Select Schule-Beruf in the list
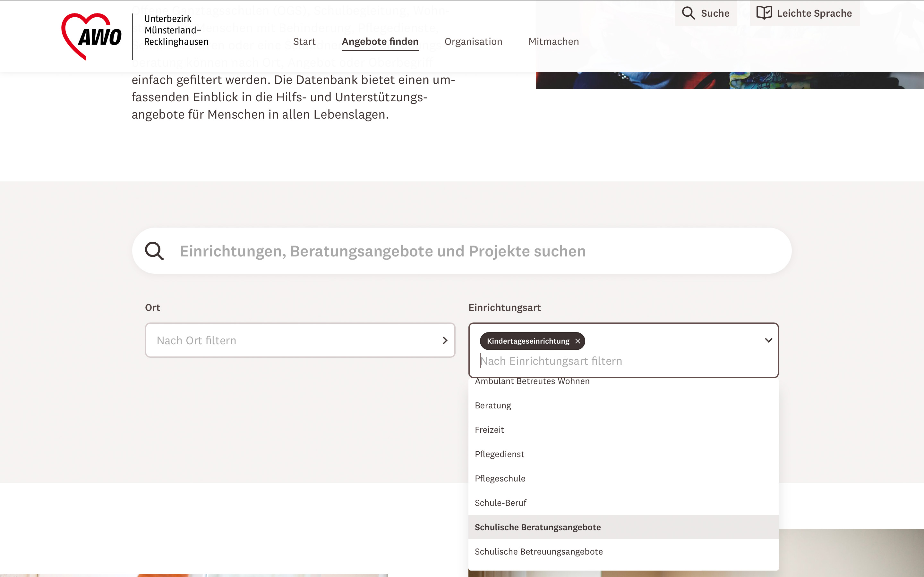Image resolution: width=924 pixels, height=577 pixels. [501, 503]
